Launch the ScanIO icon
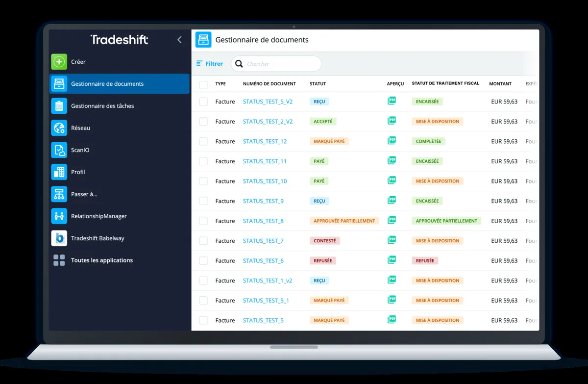 59,150
